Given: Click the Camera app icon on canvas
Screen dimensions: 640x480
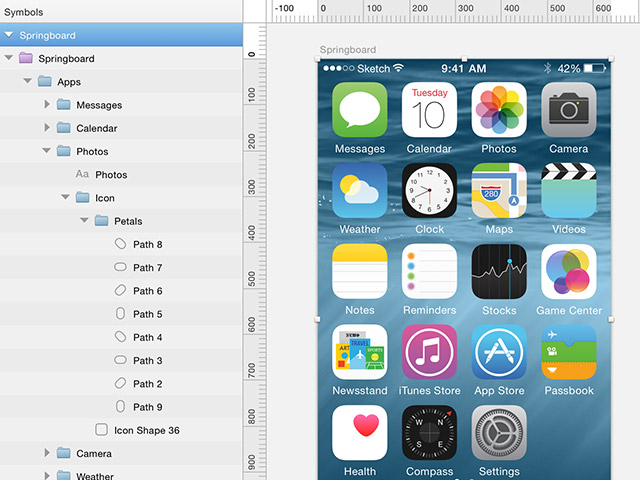Looking at the screenshot, I should [x=569, y=110].
